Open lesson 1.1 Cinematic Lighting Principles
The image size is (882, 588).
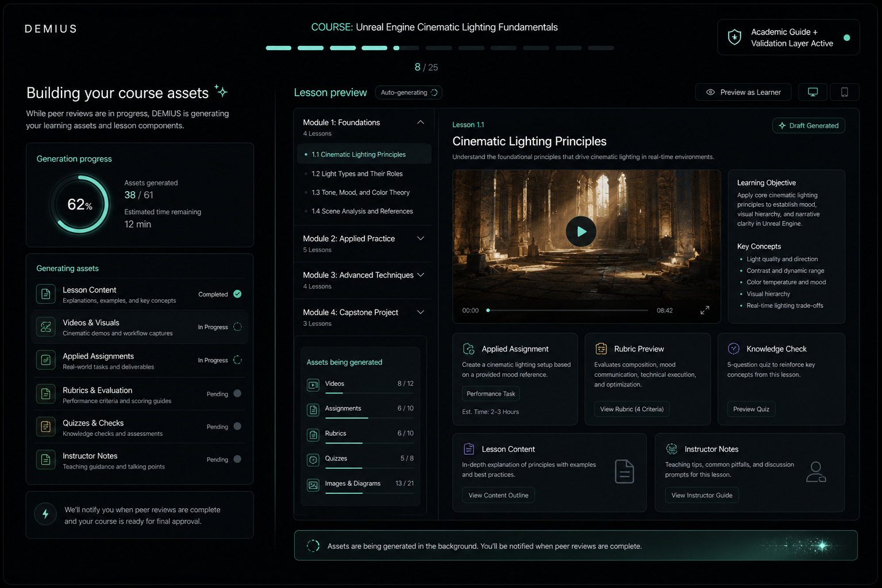tap(364, 154)
